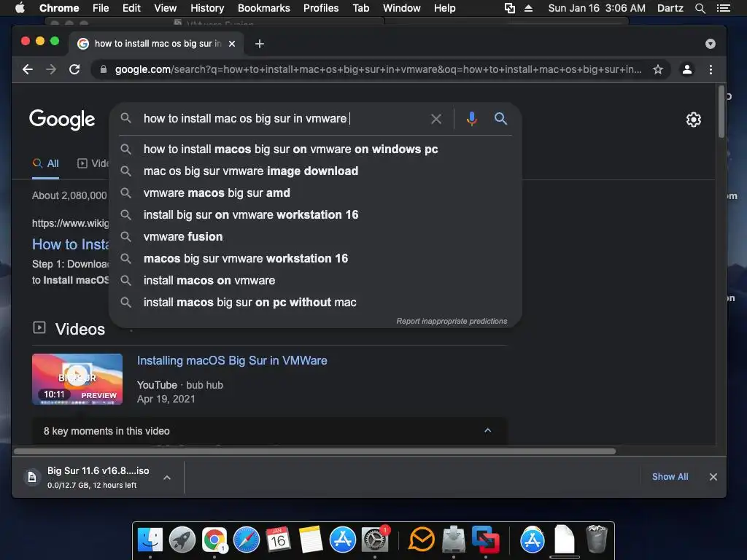Open the Chrome profile avatar menu
Viewport: 747px width, 560px height.
pyautogui.click(x=687, y=69)
